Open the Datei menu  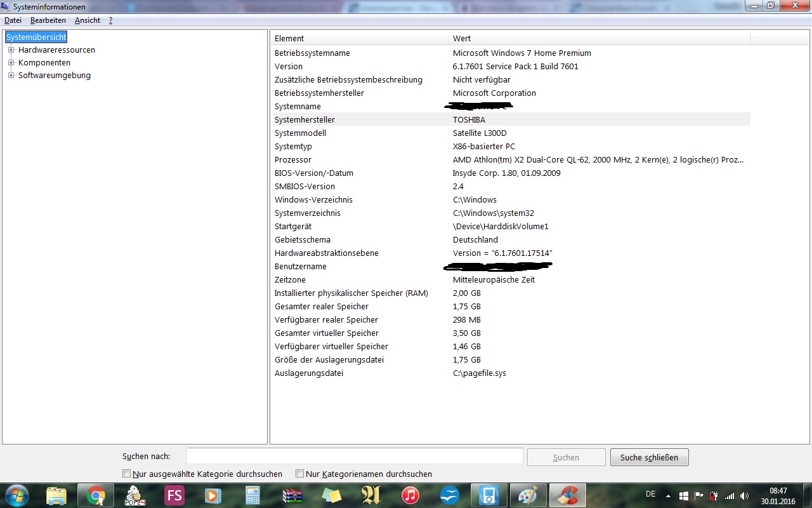13,20
